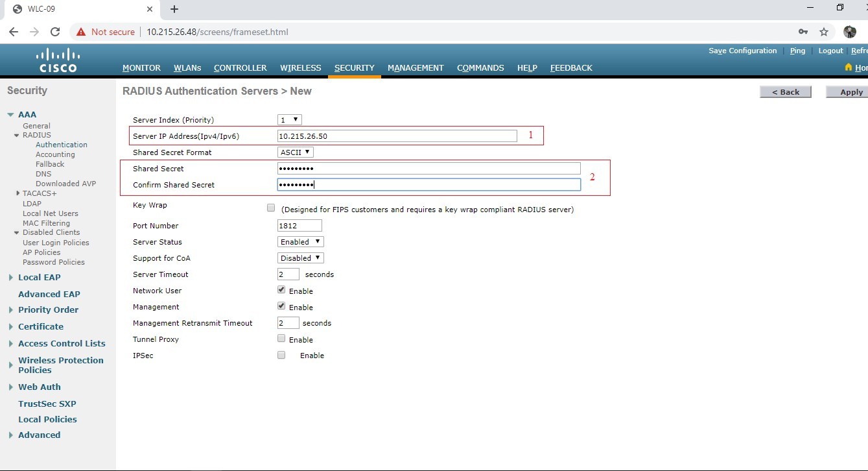This screenshot has height=471, width=868.
Task: Open RADIUS Fallback in sidebar
Action: coord(50,164)
